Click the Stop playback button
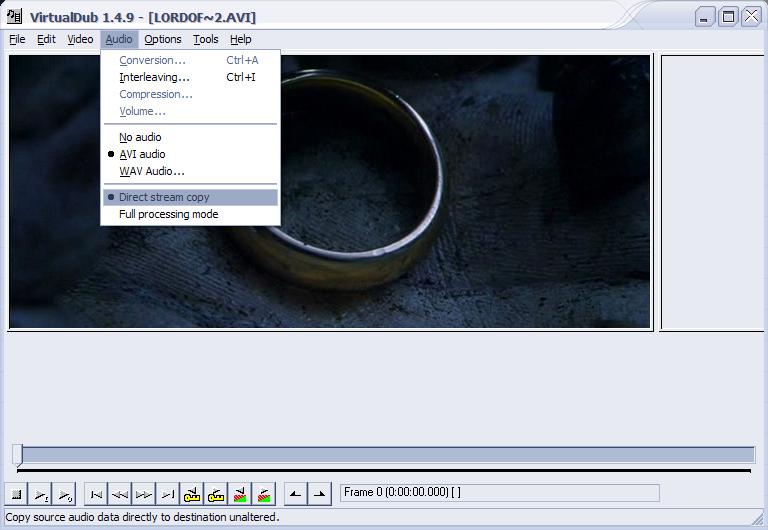 click(17, 494)
